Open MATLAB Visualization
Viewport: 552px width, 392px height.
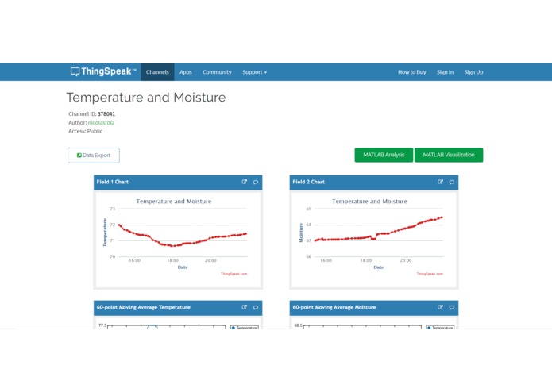[x=449, y=155]
